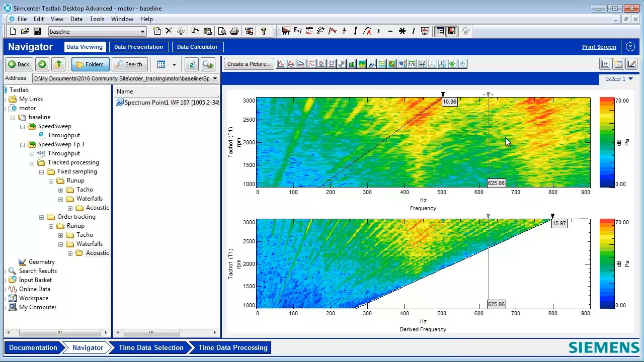
Task: Switch to the Data Presentation tab
Action: click(x=138, y=47)
